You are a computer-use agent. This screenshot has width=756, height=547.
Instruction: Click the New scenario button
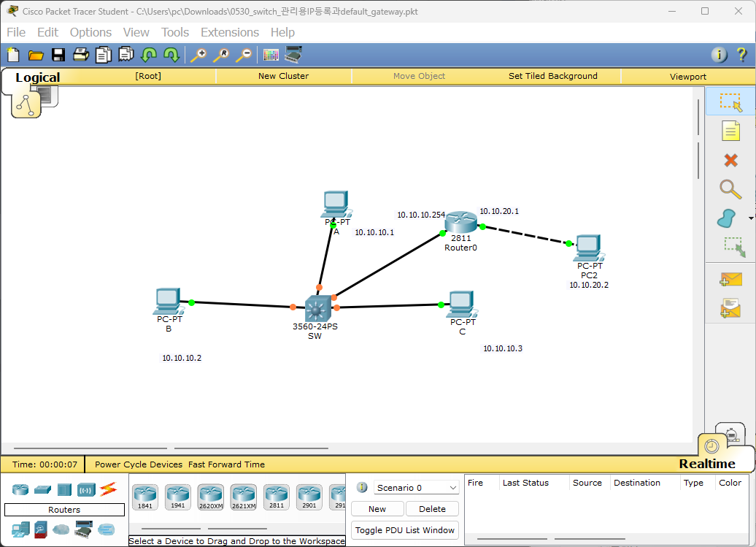[377, 509]
